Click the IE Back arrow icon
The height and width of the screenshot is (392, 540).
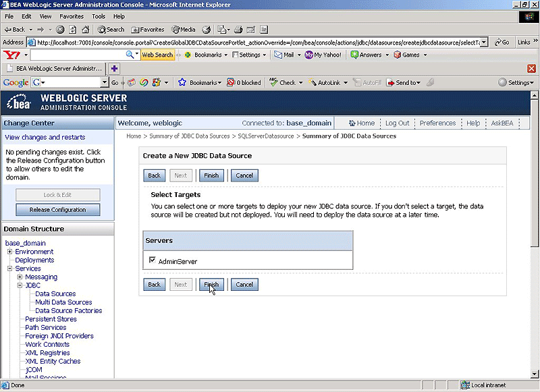click(x=8, y=30)
